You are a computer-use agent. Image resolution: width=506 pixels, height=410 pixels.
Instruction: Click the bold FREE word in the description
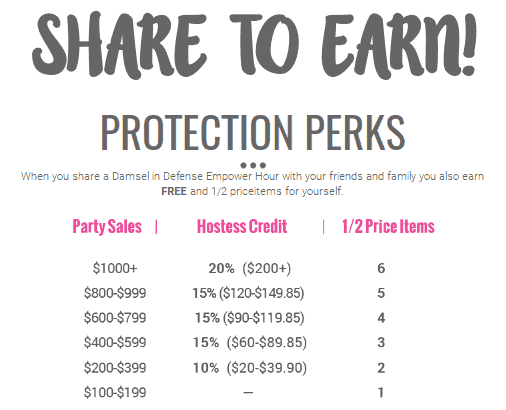[174, 191]
